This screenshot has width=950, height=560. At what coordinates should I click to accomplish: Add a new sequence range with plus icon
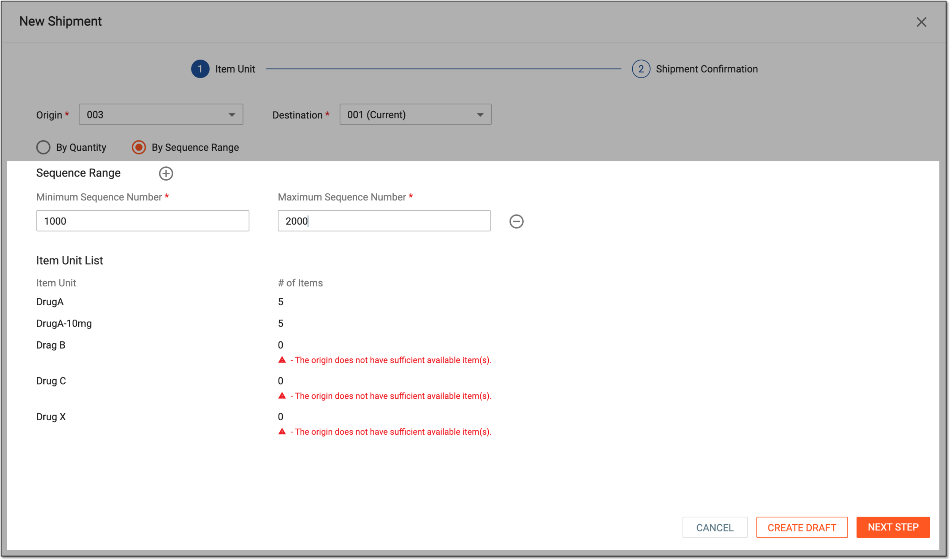pyautogui.click(x=166, y=174)
